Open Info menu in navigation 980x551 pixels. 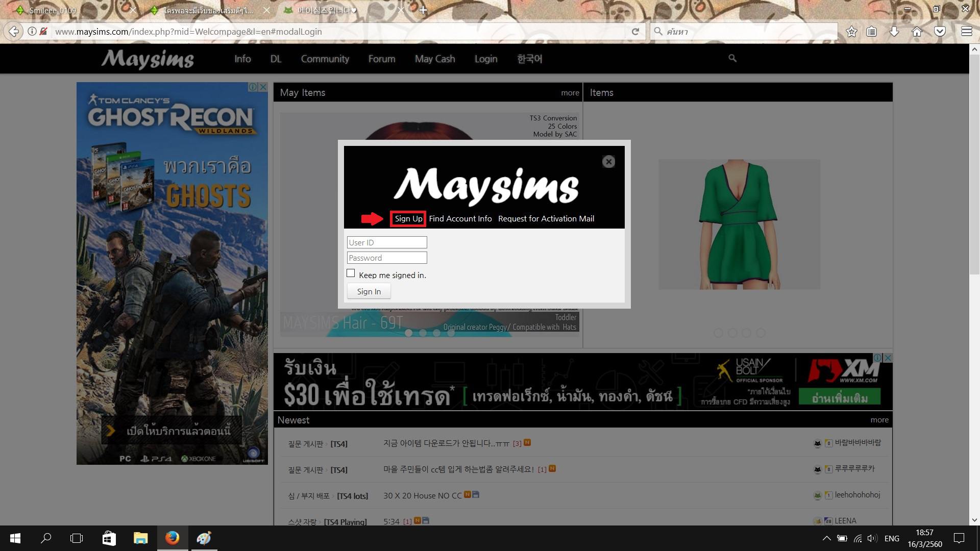click(242, 59)
